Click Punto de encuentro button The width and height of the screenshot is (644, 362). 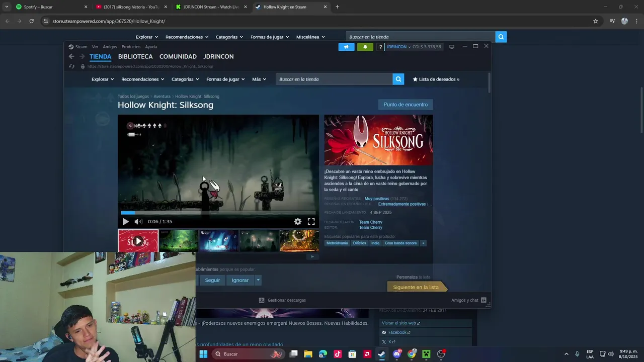click(x=406, y=105)
